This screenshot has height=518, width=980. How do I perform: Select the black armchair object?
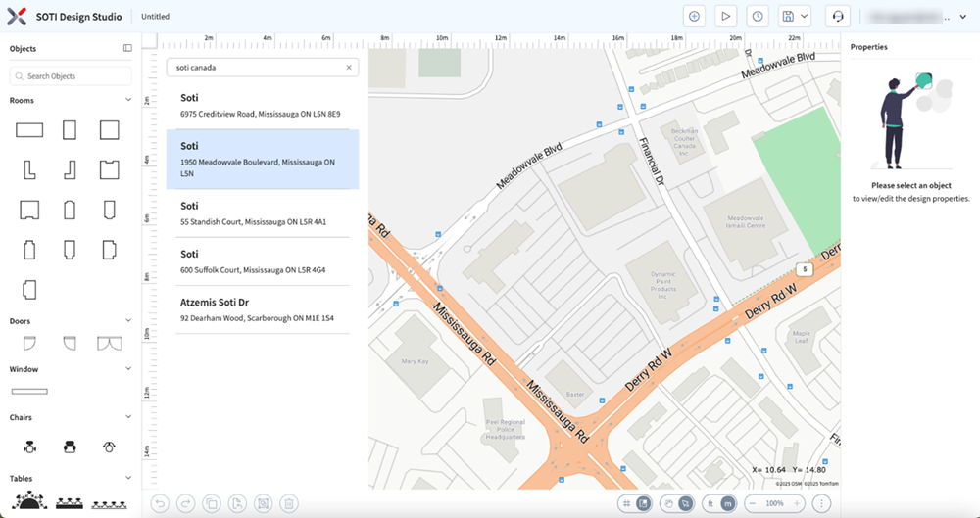click(x=70, y=447)
